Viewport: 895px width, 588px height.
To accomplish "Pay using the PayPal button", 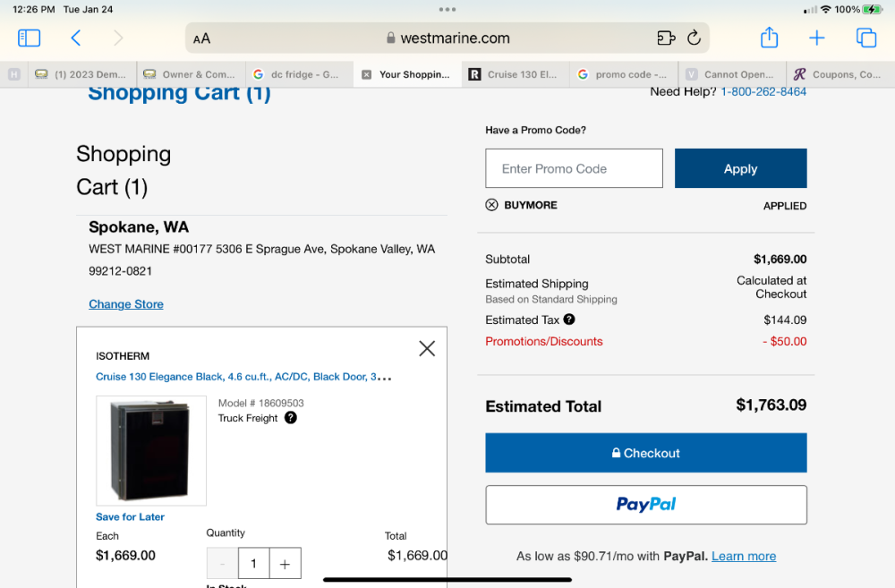I will (645, 505).
